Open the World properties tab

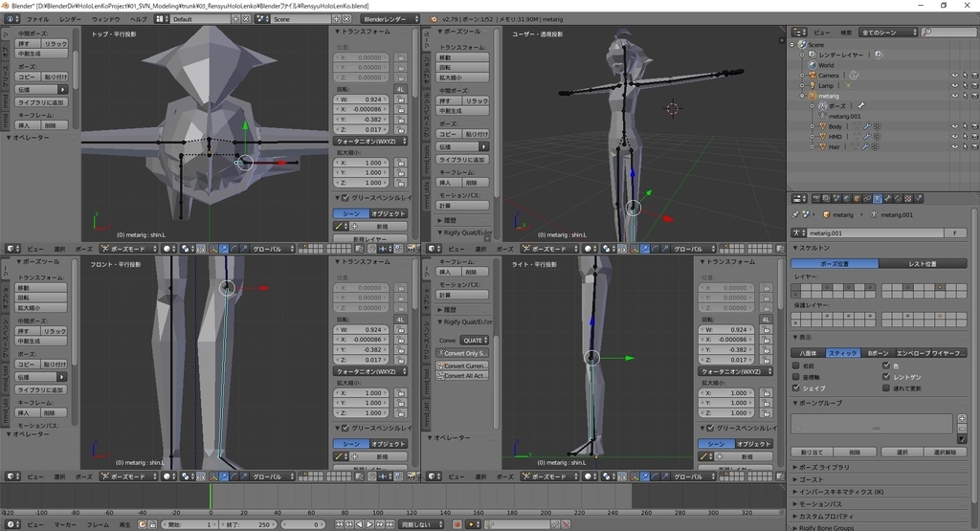[x=847, y=199]
